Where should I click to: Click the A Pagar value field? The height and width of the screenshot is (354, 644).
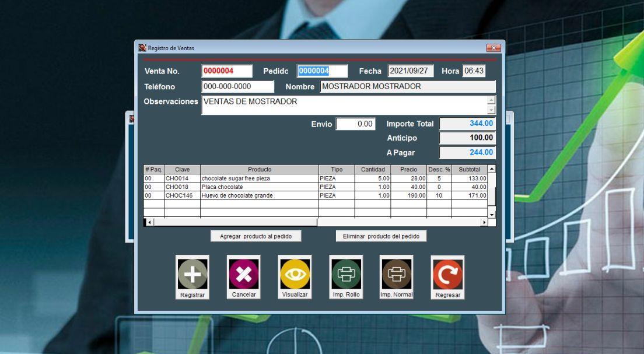[x=467, y=152]
